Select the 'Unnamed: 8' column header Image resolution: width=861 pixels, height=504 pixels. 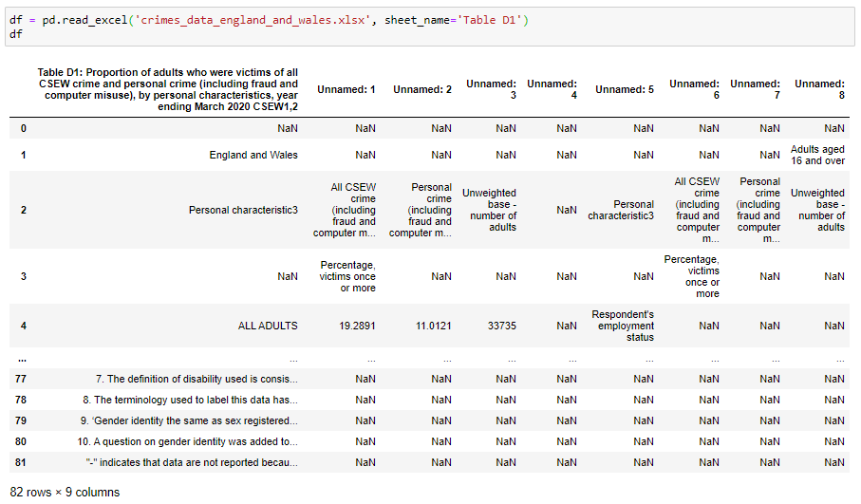pos(819,89)
